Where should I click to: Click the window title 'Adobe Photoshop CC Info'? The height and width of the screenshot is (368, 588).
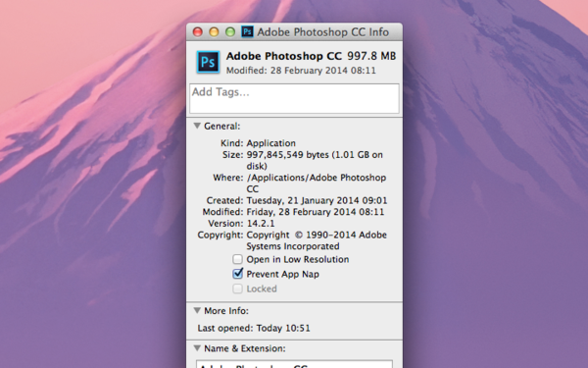click(322, 32)
